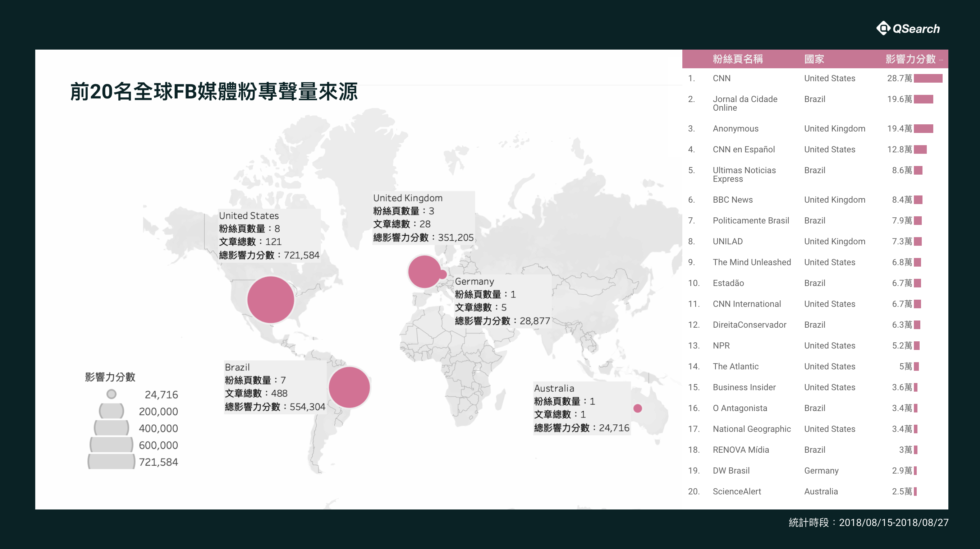Screen dimensions: 980x549
Task: Click the Jornal da Cidade Online score bar
Action: pos(923,99)
